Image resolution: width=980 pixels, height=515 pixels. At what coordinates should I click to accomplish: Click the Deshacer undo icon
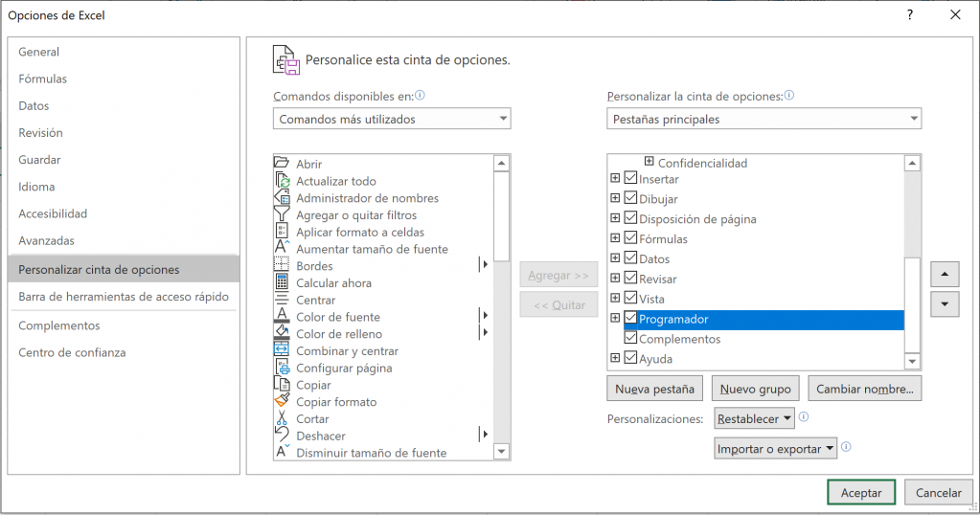coord(282,435)
